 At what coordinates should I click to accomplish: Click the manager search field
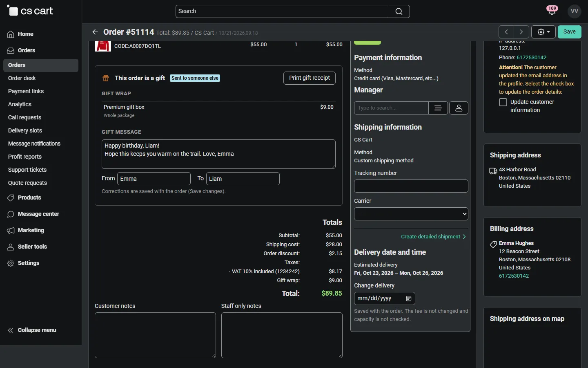[391, 108]
